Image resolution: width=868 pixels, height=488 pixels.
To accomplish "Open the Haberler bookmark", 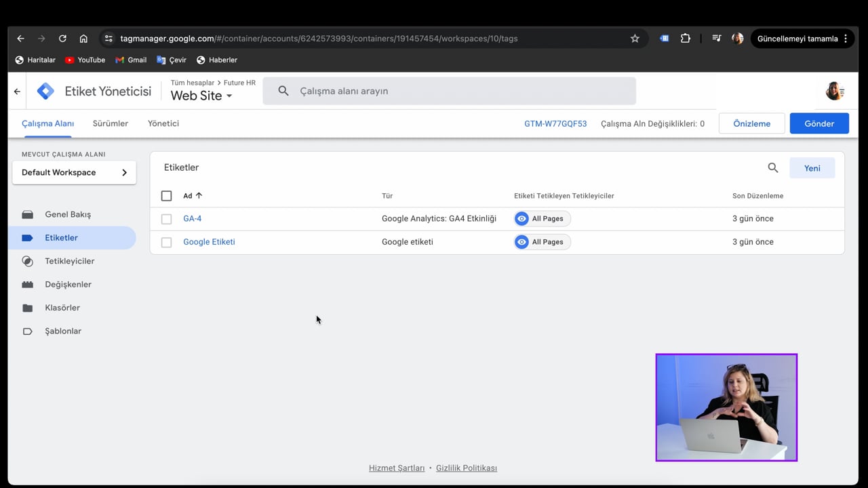I will (217, 60).
